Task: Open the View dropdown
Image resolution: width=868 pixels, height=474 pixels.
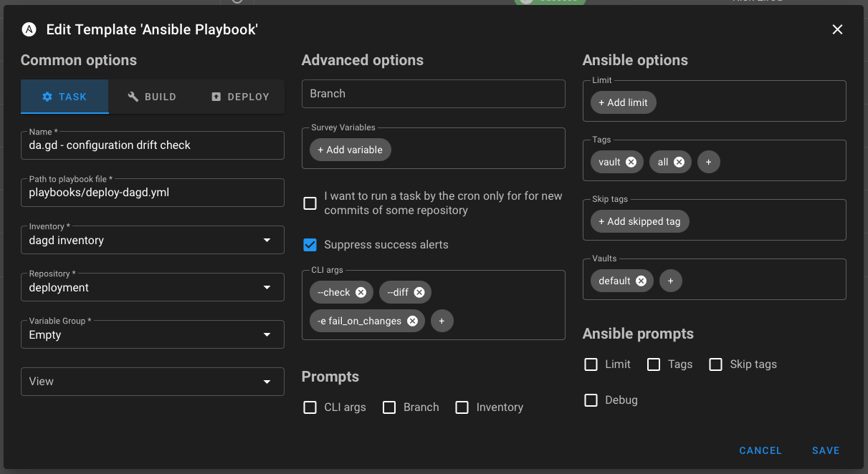Action: coord(153,382)
